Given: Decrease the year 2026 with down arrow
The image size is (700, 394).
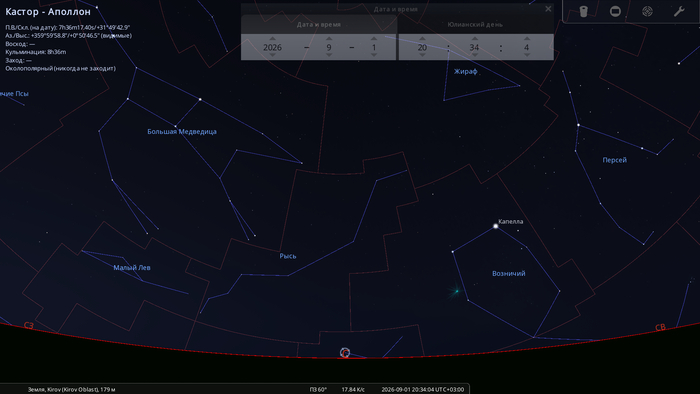Looking at the screenshot, I should [x=272, y=55].
